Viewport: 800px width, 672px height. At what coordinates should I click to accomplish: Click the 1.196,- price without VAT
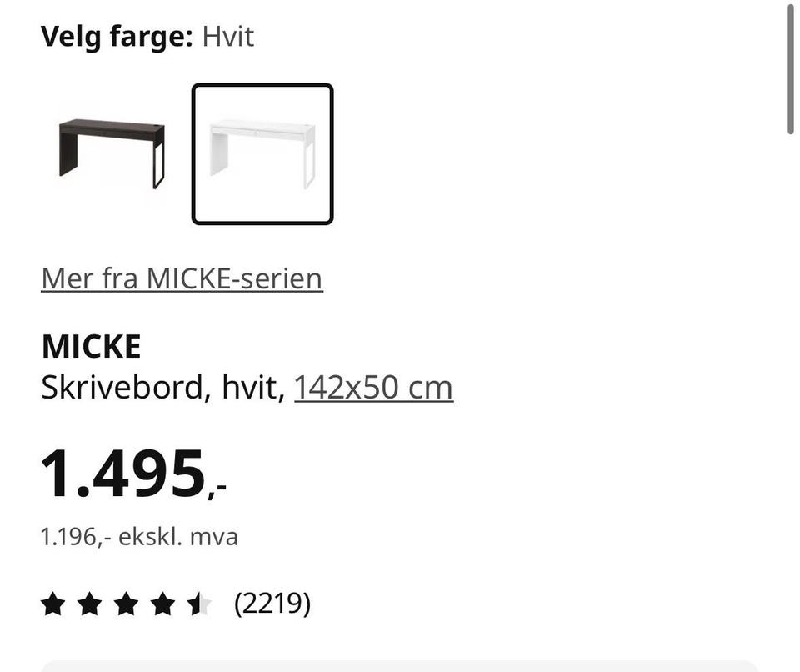tap(76, 536)
